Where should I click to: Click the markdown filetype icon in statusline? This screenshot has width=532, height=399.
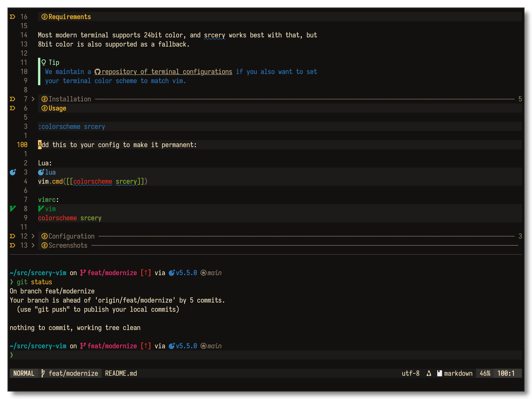coord(440,373)
